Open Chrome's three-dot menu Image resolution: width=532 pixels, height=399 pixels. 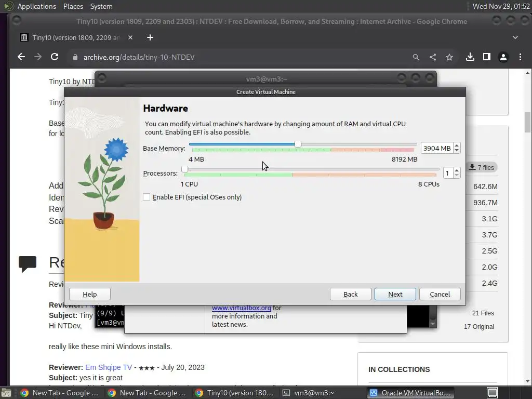(520, 57)
